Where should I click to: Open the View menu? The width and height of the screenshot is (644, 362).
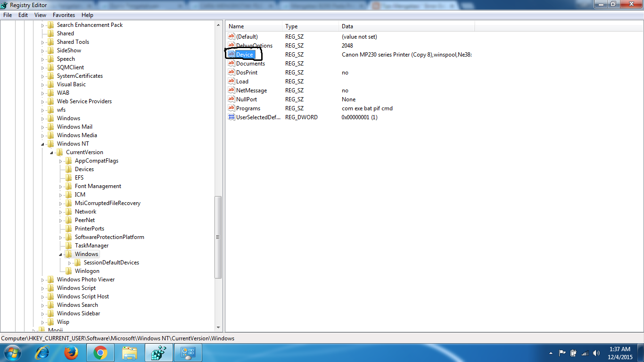40,15
